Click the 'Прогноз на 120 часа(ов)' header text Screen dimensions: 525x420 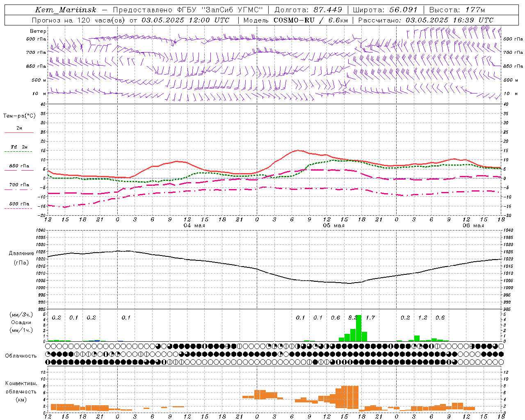click(79, 20)
